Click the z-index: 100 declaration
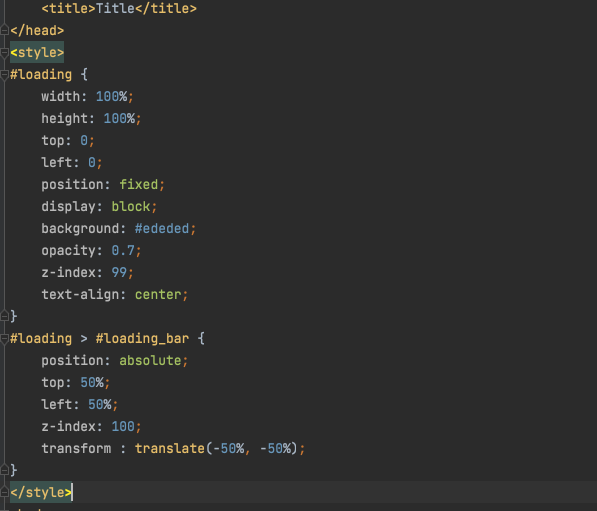This screenshot has width=597, height=511. coord(91,426)
